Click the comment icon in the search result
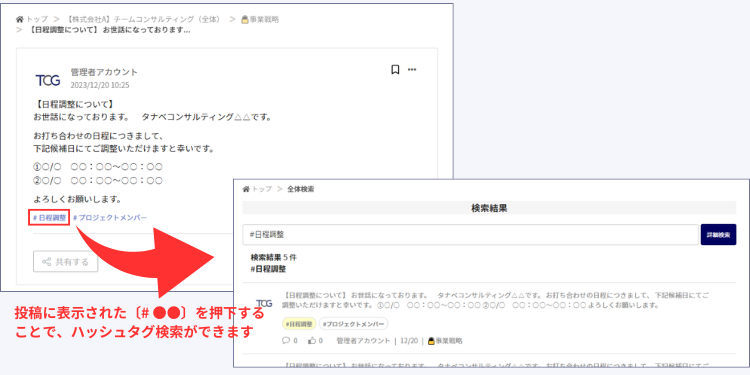The image size is (750, 375). pyautogui.click(x=286, y=341)
